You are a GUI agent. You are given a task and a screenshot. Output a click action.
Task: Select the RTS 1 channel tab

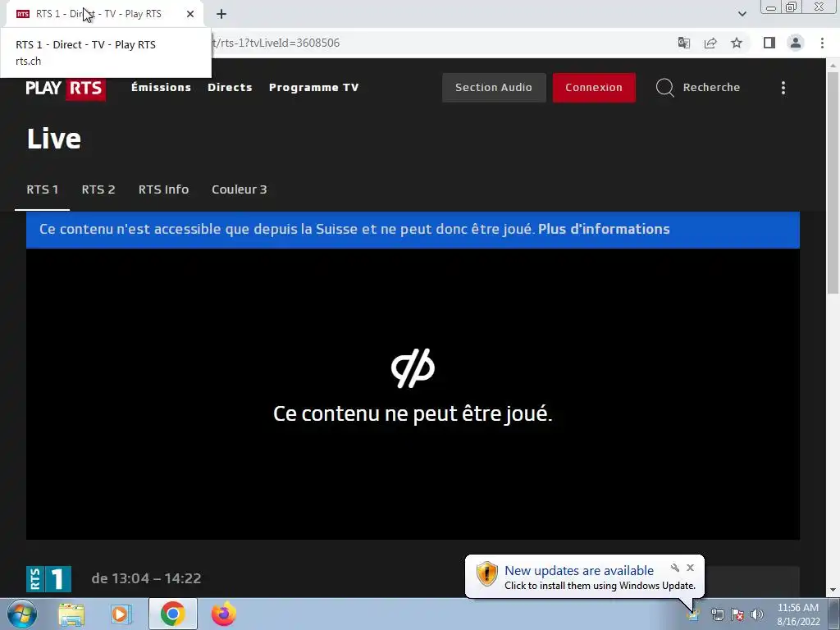click(x=43, y=189)
